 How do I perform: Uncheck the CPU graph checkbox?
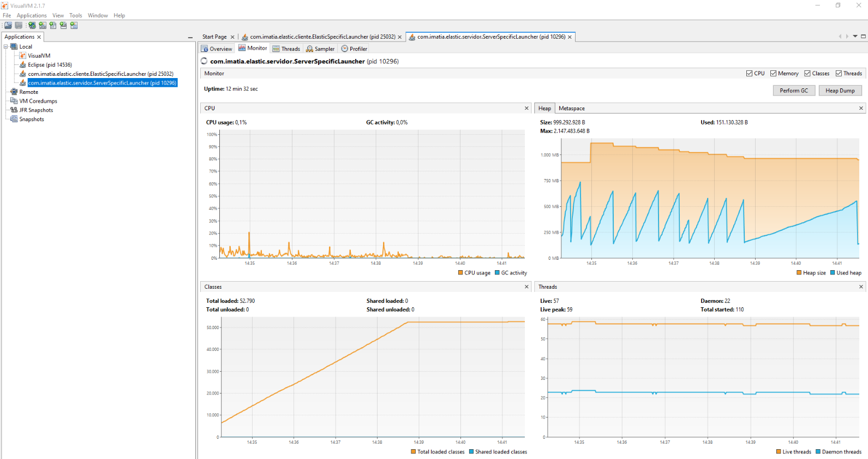click(750, 74)
